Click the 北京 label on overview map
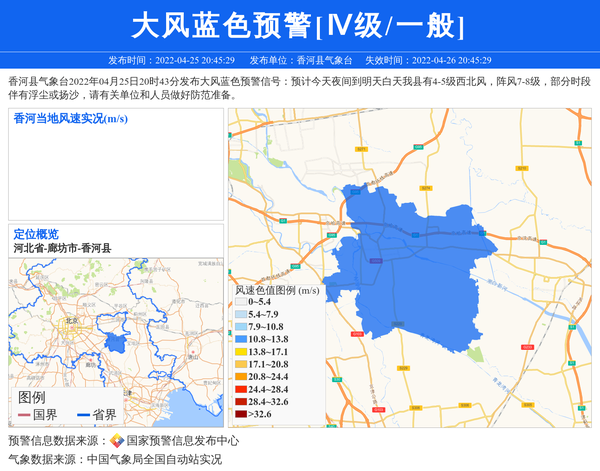The width and height of the screenshot is (600, 471). [x=72, y=321]
